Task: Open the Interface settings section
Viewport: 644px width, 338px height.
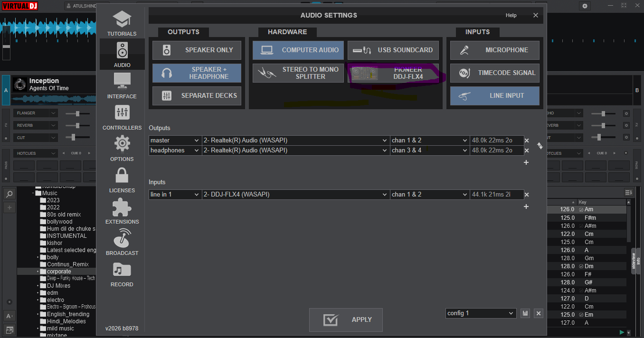Action: point(122,86)
